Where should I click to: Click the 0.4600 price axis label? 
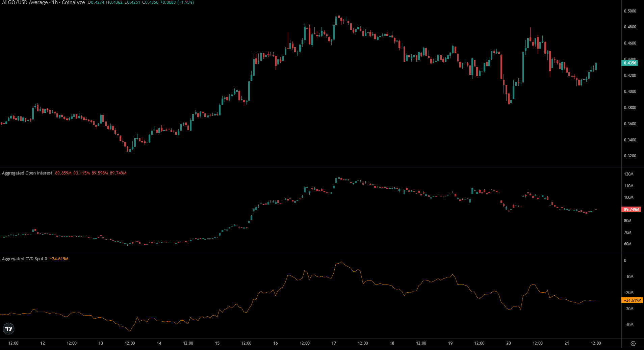pyautogui.click(x=630, y=43)
